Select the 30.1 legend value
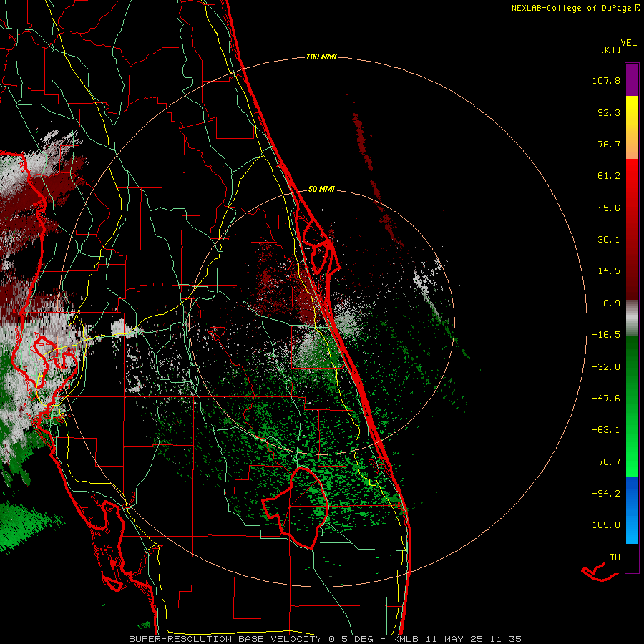 click(x=609, y=240)
